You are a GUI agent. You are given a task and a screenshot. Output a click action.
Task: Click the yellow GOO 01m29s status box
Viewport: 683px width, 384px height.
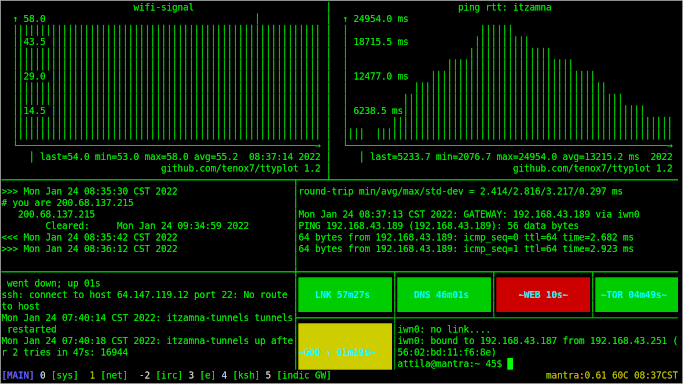click(x=345, y=346)
